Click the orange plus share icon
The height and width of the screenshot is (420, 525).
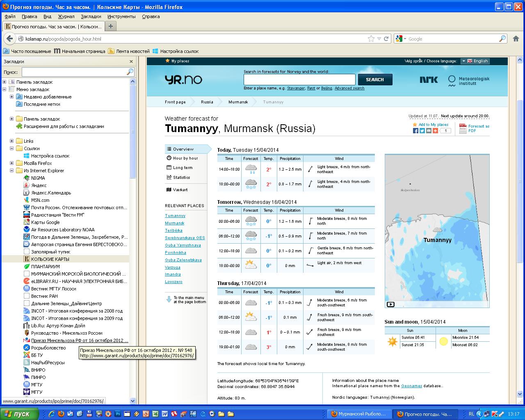(x=435, y=130)
